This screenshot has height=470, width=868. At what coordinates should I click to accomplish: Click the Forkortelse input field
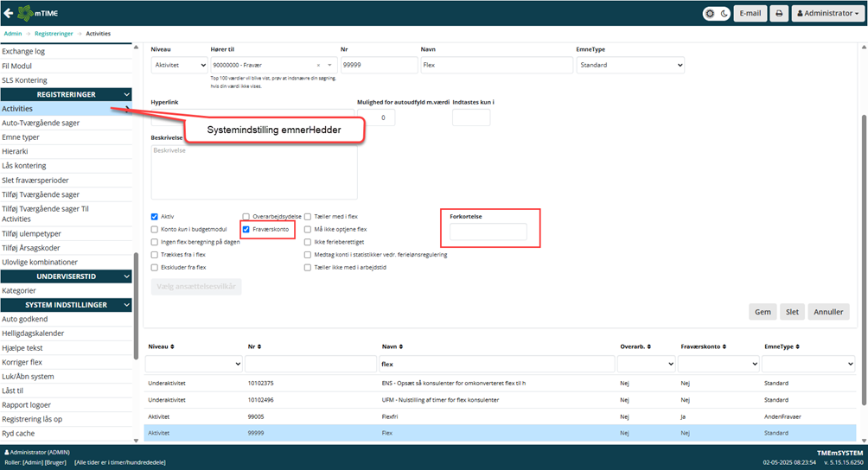click(x=488, y=232)
